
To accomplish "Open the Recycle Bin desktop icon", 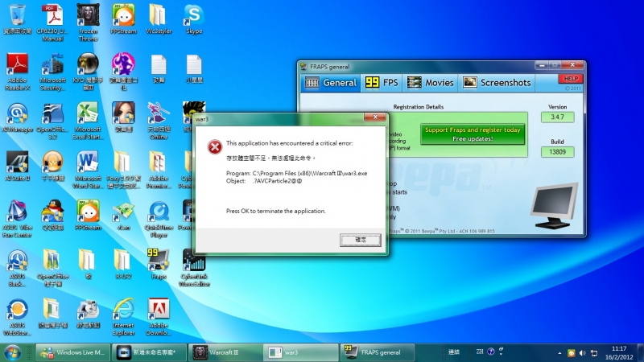I will [17, 19].
